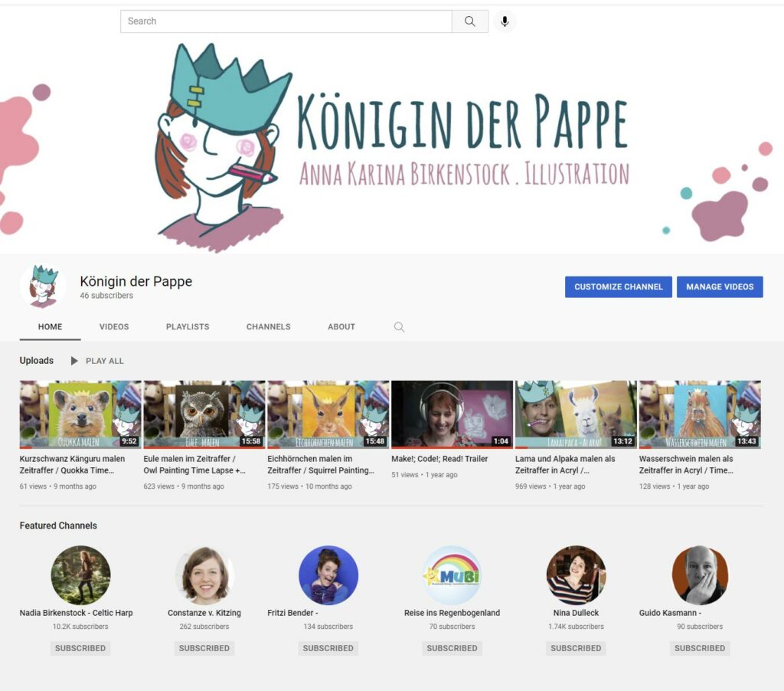Screen dimensions: 784x691
Task: Open Kurzschwanz Känguru malen video title
Action: coord(73,464)
